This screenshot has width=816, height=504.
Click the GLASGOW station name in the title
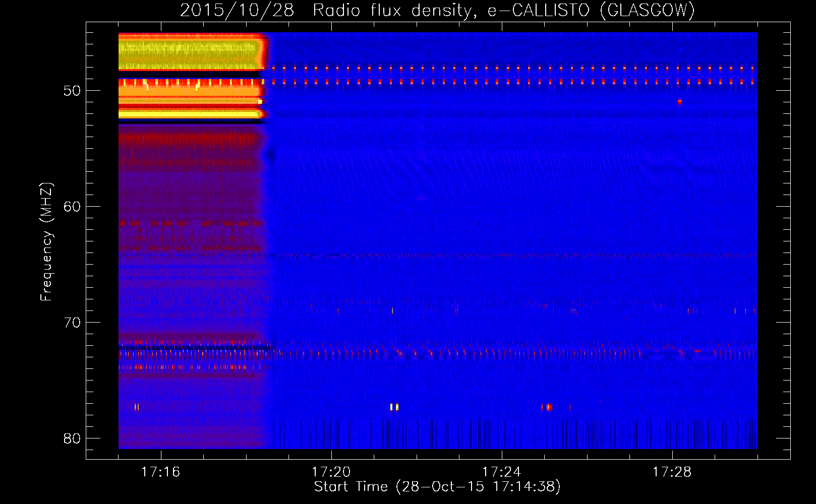click(x=647, y=10)
